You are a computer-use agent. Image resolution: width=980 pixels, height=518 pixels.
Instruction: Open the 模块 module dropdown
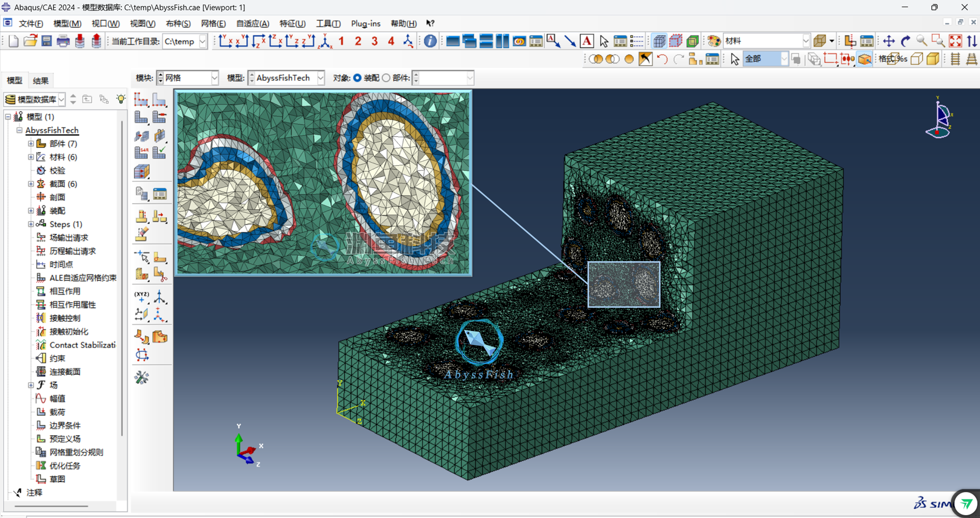(x=214, y=78)
